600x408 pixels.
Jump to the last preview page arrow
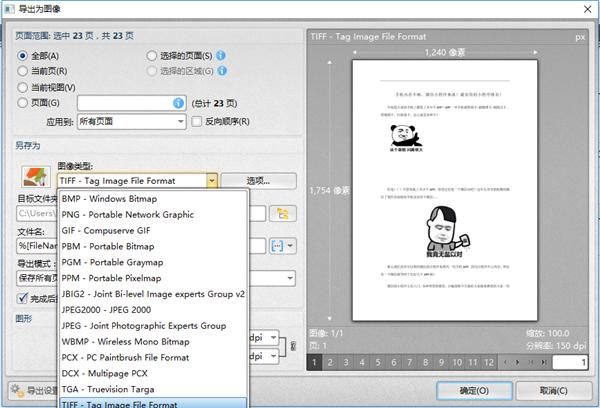(544, 362)
